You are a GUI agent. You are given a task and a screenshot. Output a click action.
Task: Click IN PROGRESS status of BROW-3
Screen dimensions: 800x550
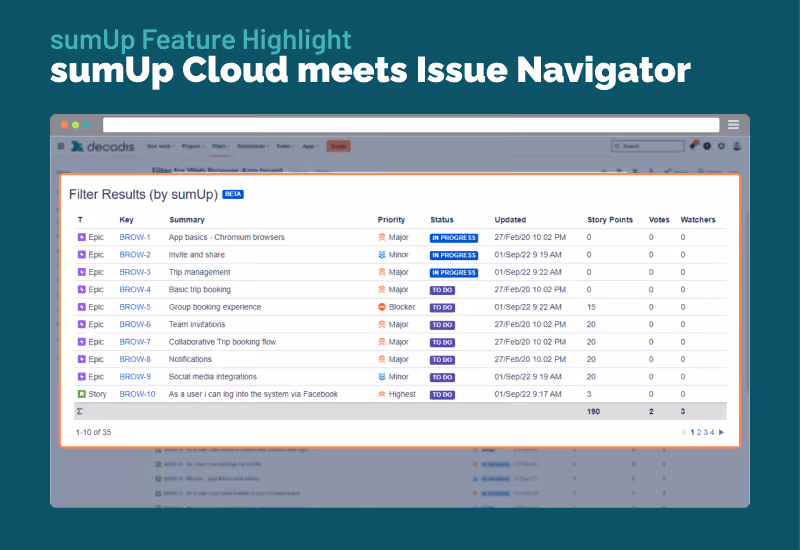(x=454, y=272)
